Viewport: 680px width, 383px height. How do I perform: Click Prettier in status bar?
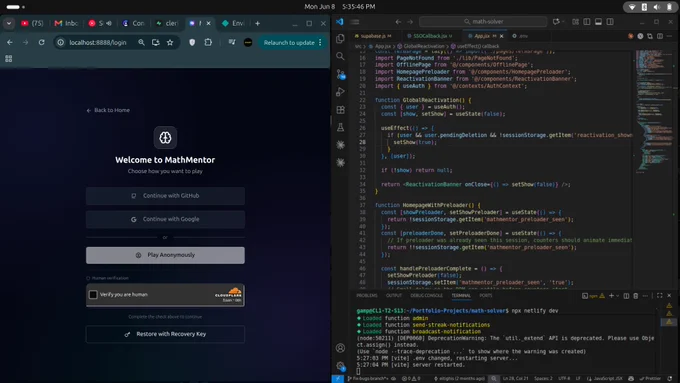(x=650, y=379)
